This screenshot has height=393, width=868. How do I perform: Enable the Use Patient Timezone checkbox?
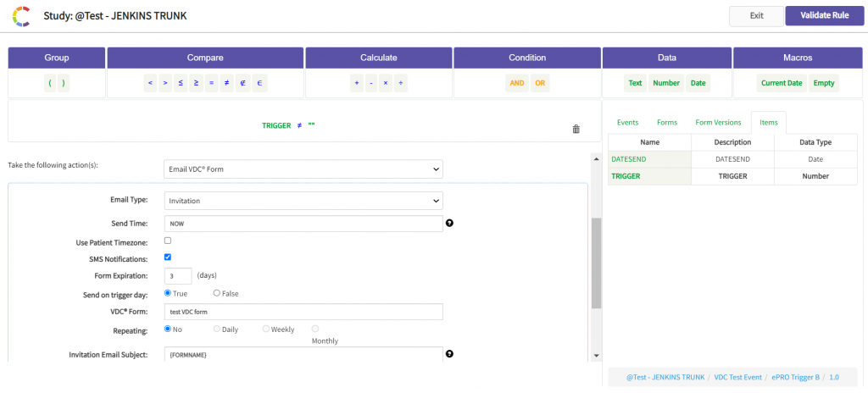click(168, 241)
